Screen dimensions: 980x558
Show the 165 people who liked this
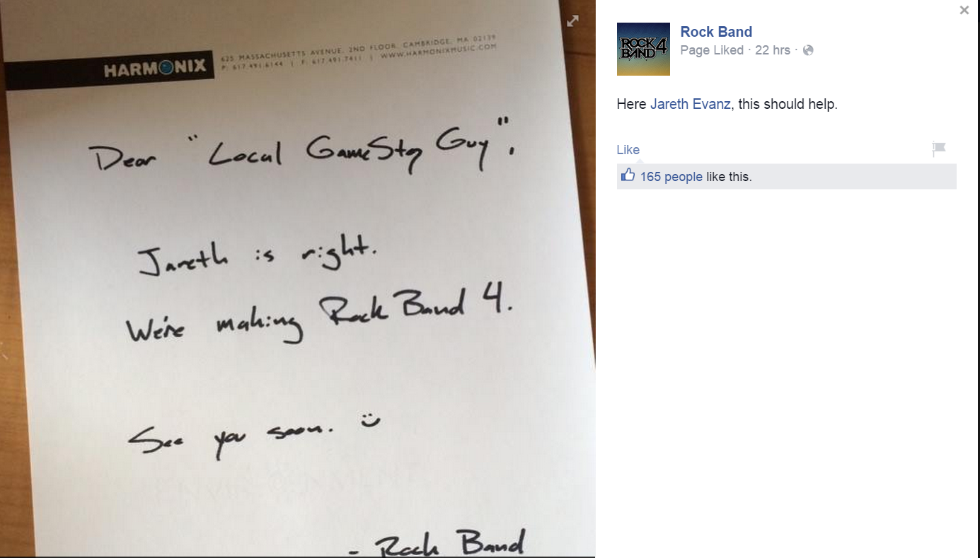point(671,177)
